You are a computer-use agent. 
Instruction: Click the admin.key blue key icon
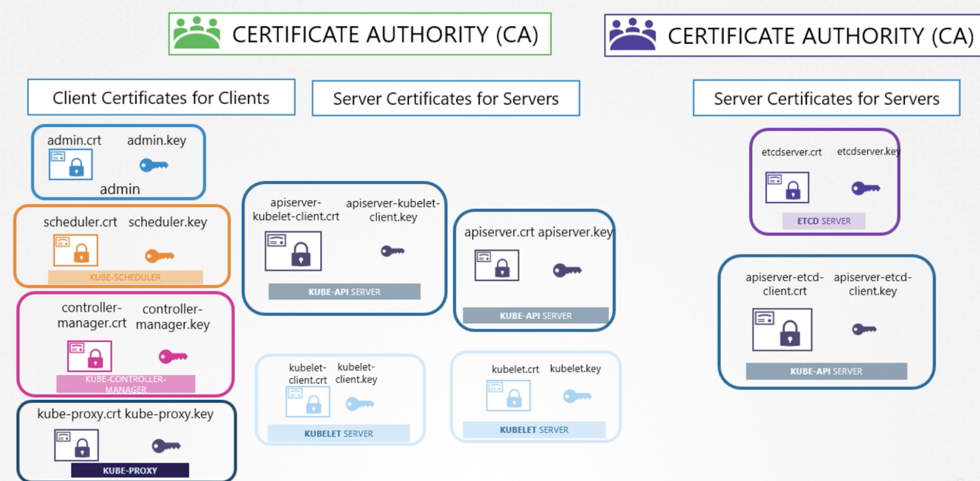coord(154,165)
